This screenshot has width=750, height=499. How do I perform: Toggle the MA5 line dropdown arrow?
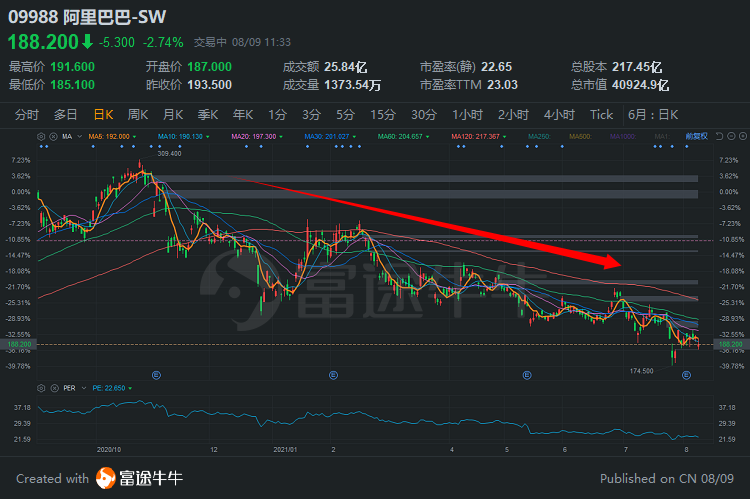point(134,137)
